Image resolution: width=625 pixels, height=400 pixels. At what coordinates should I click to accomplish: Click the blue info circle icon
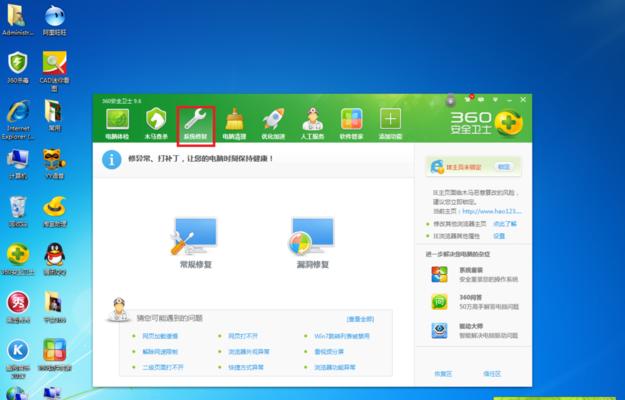112,160
